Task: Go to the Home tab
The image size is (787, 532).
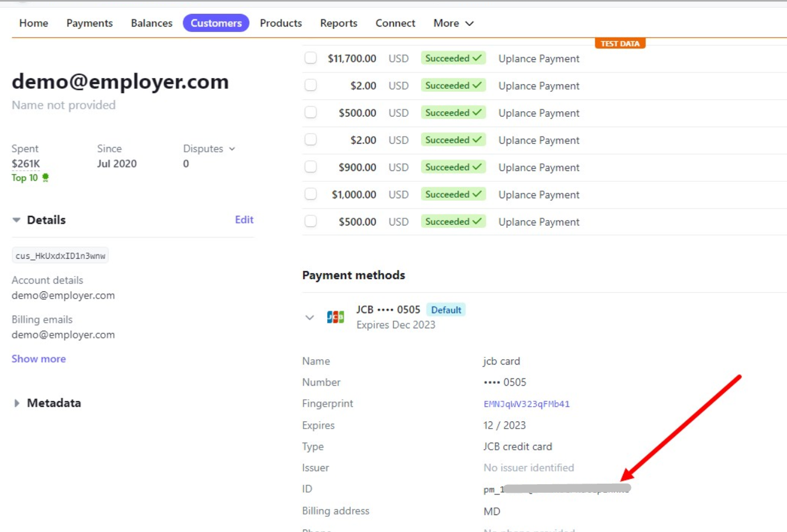Action: click(34, 23)
